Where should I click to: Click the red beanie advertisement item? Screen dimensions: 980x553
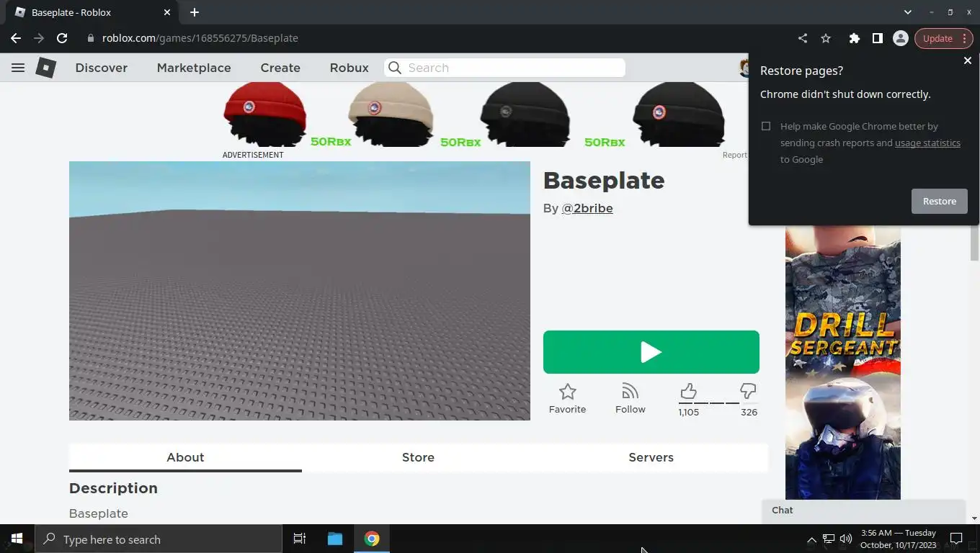tap(265, 114)
